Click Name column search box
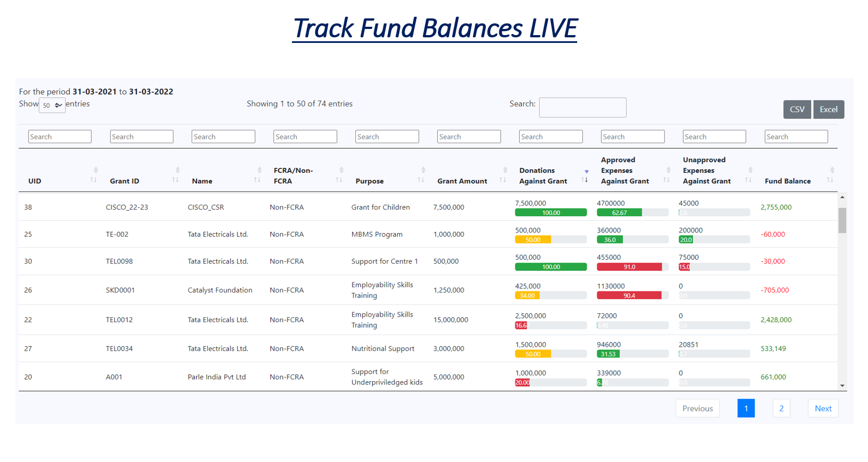The height and width of the screenshot is (462, 868). (x=223, y=137)
